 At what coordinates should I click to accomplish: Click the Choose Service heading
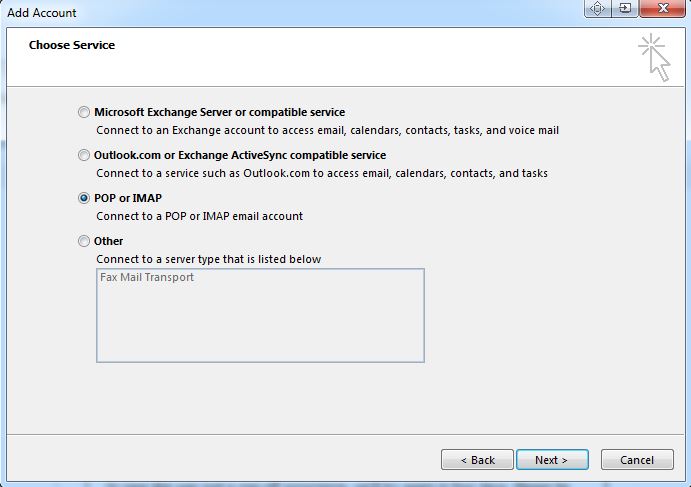click(x=72, y=45)
